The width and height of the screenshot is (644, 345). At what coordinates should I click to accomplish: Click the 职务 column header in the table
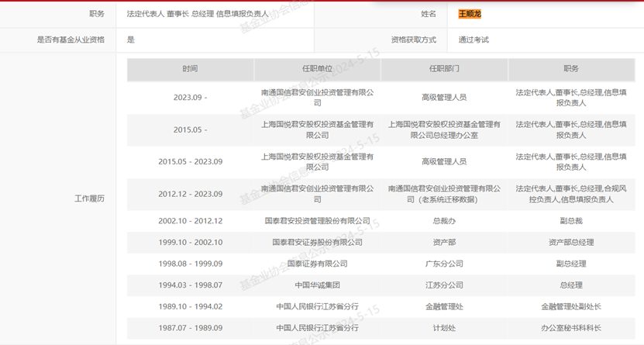(x=571, y=69)
